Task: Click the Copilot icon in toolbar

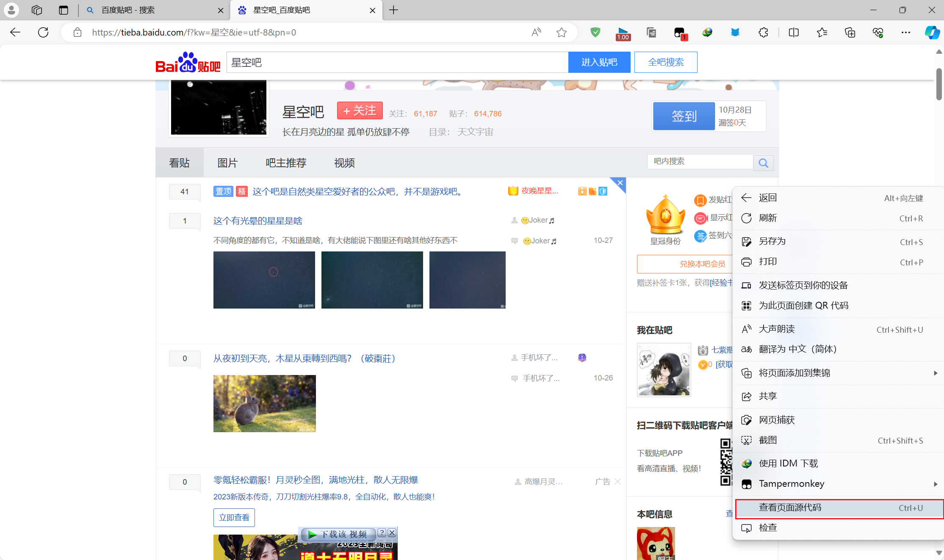Action: pos(932,33)
